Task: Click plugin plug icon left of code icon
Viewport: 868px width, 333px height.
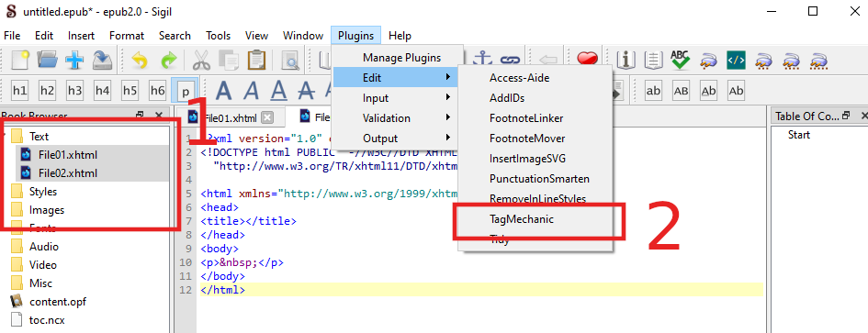Action: [x=708, y=60]
